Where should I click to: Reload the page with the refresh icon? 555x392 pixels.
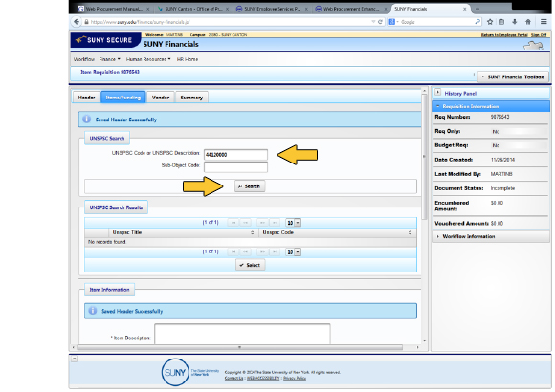[380, 22]
